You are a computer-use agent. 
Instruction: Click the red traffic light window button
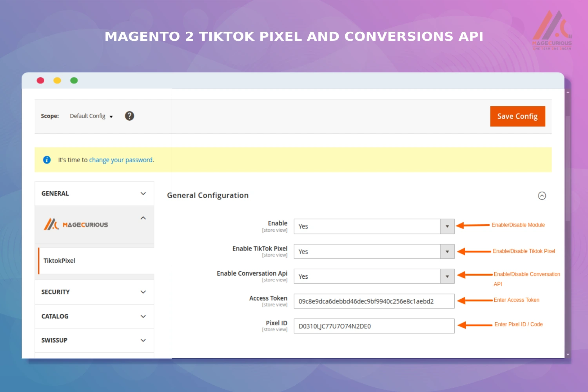tap(40, 80)
